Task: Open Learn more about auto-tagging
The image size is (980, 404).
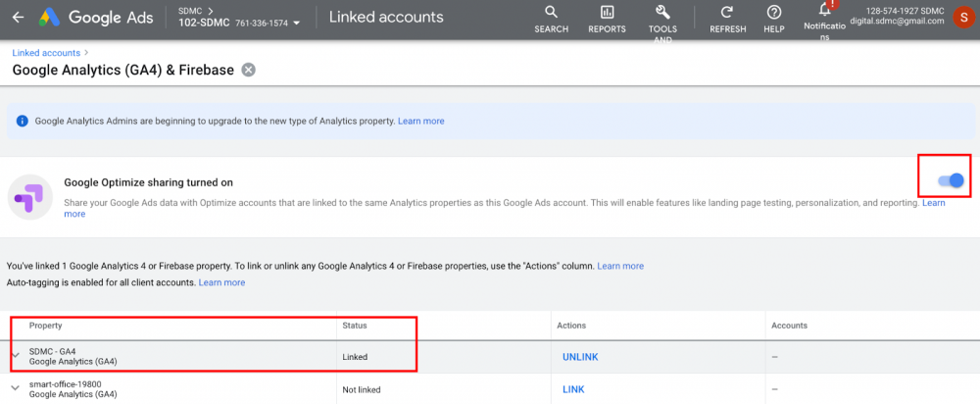Action: [221, 282]
